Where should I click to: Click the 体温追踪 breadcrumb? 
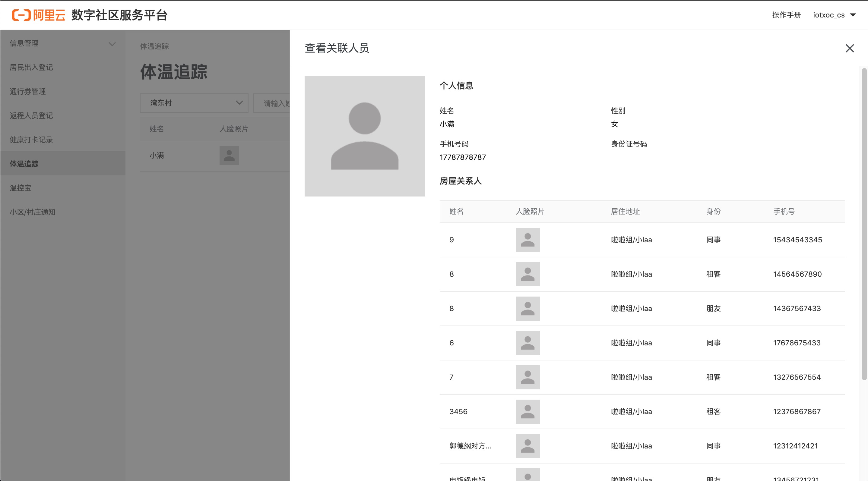tap(154, 46)
